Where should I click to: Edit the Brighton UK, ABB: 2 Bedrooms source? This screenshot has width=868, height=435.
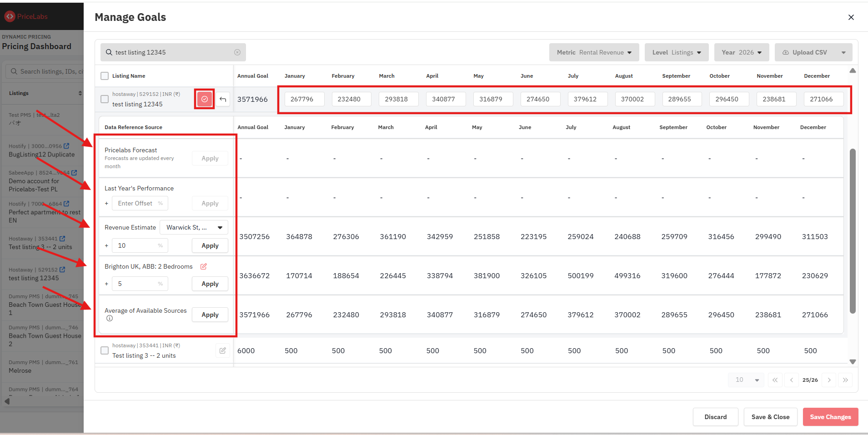point(204,266)
